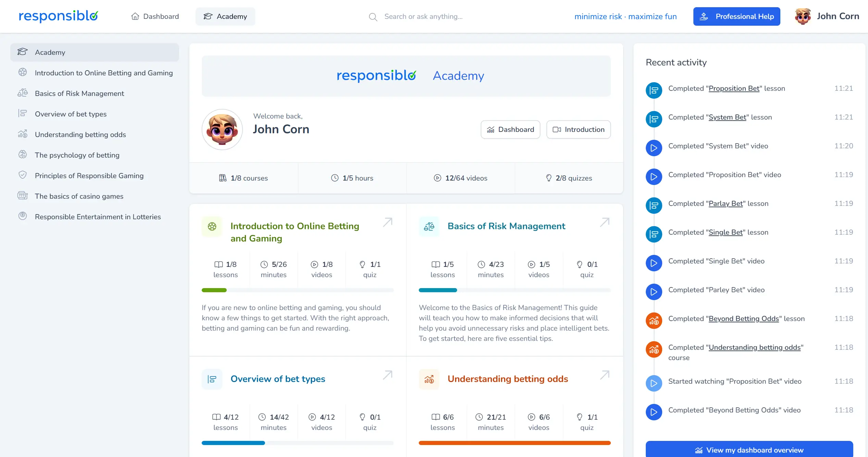Screen dimensions: 868x457
Task: Open Overview of bet types card arrow
Action: [388, 375]
